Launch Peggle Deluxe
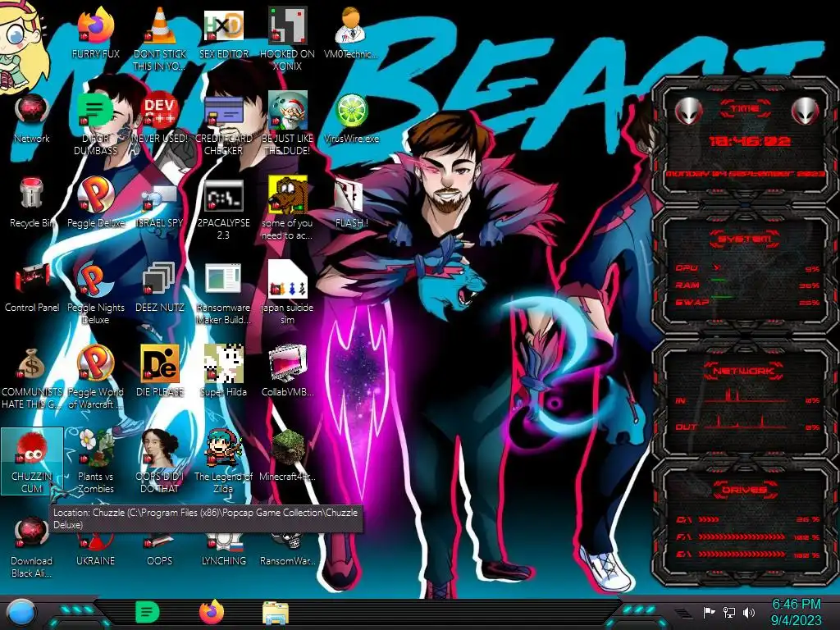The image size is (840, 630). coord(95,203)
